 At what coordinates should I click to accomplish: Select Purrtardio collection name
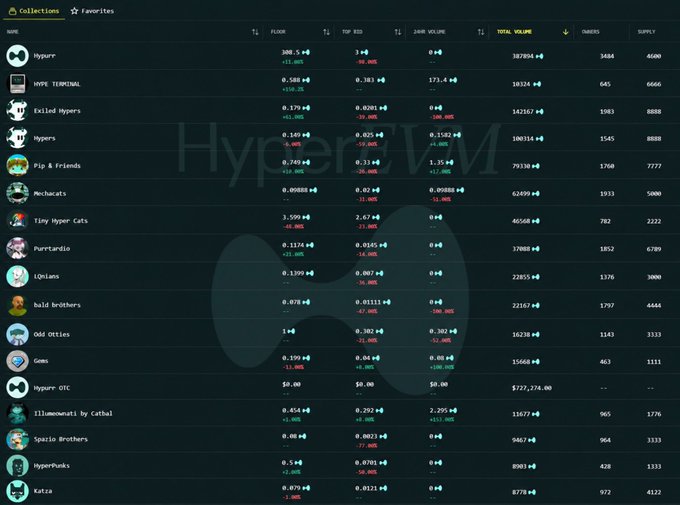[52, 249]
